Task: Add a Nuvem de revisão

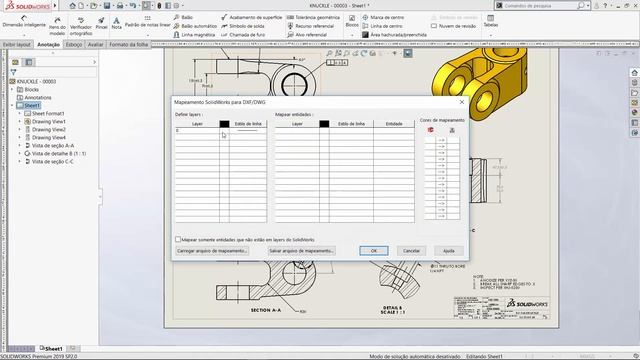Action: point(453,26)
